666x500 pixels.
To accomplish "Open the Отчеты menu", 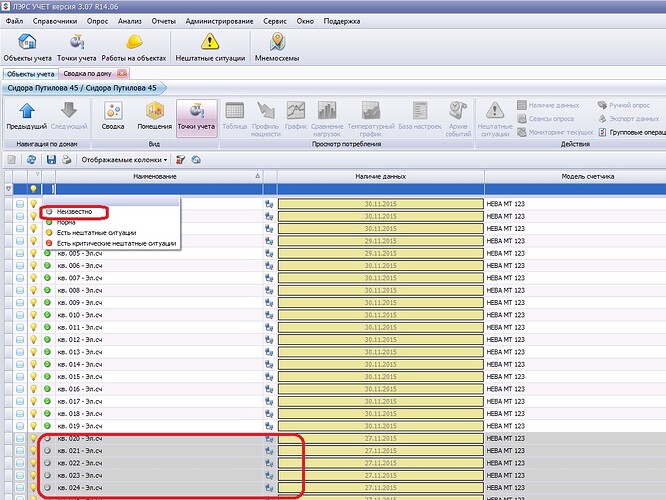I will [x=164, y=21].
